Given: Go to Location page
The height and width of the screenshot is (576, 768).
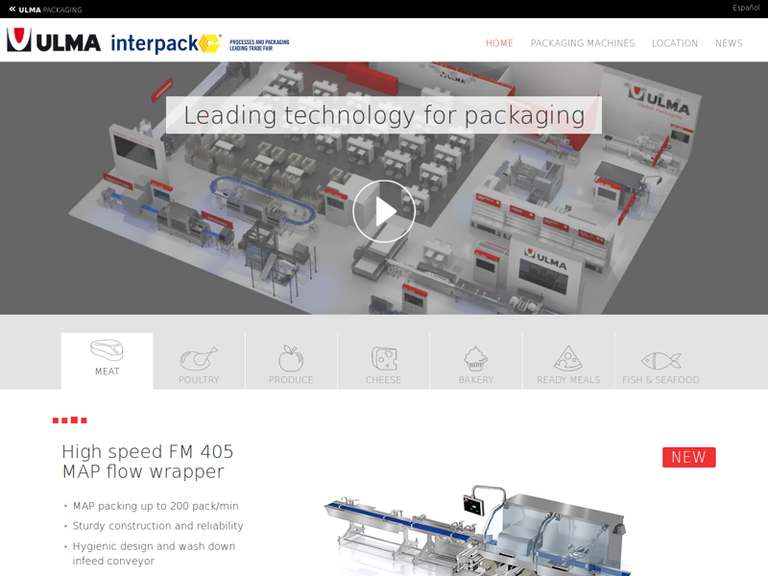Looking at the screenshot, I should 674,43.
